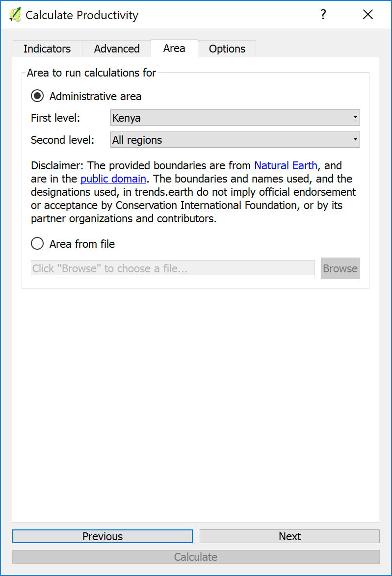Image resolution: width=392 pixels, height=576 pixels.
Task: Open the Advanced tab
Action: pos(117,49)
